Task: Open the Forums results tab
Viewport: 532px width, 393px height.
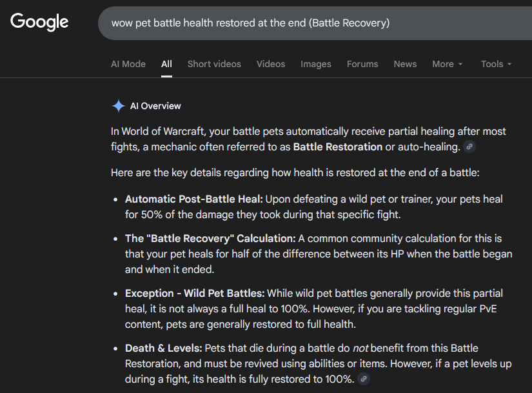Action: point(362,64)
